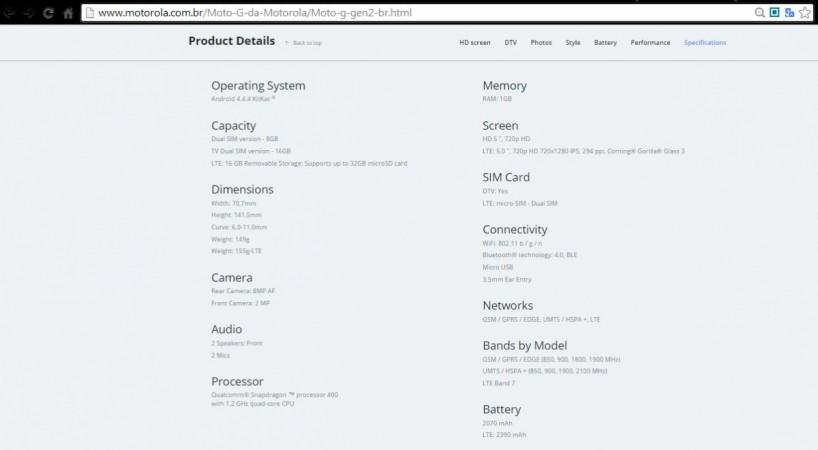Click the Weight 155g LTE line
The height and width of the screenshot is (450, 818).
click(236, 251)
